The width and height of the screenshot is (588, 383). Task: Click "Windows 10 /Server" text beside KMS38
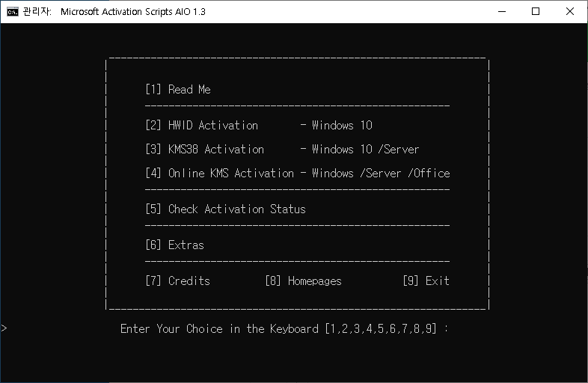pos(365,150)
